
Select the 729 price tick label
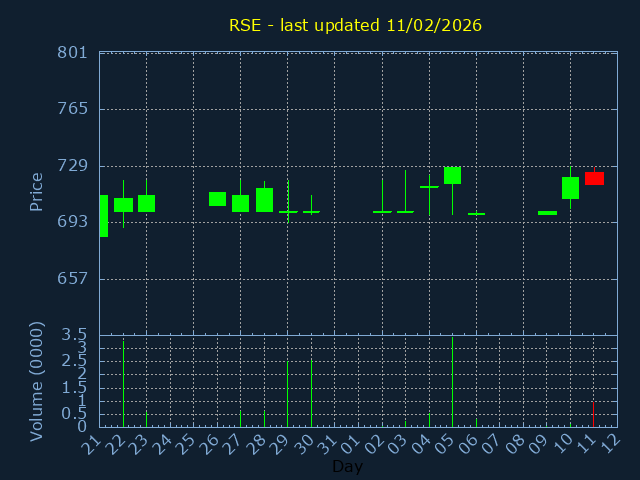[x=72, y=165]
